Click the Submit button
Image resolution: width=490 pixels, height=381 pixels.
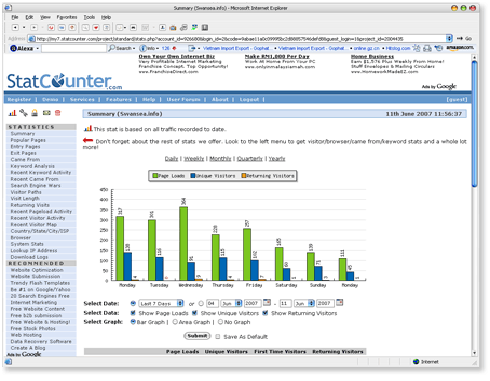(197, 336)
